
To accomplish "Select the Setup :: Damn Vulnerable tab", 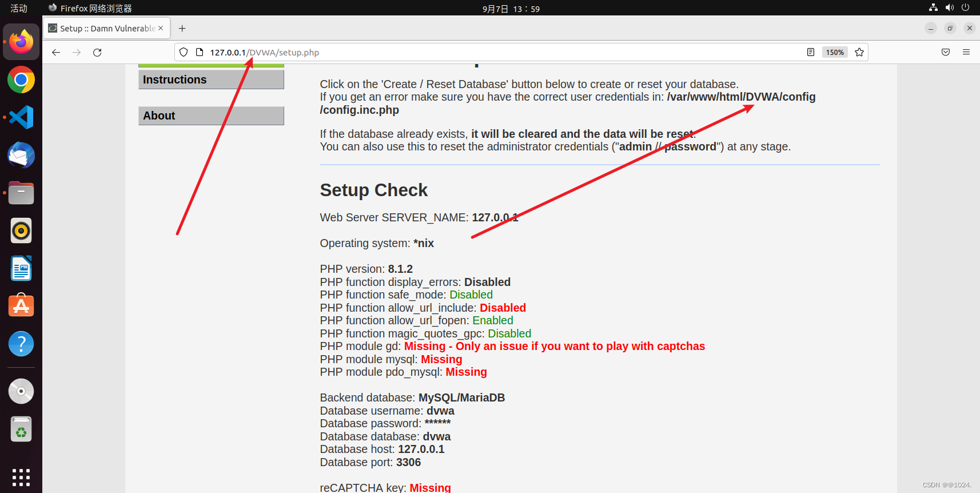I will [x=107, y=28].
